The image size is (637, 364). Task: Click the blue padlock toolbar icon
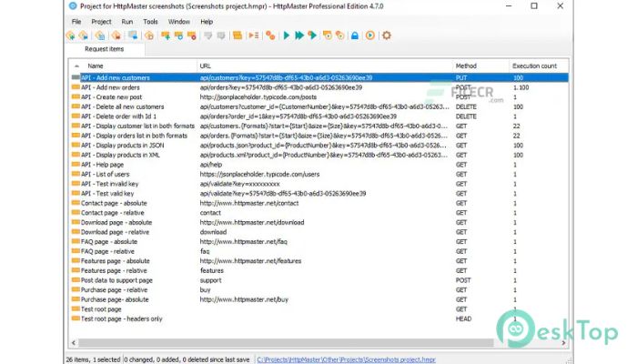pos(355,35)
